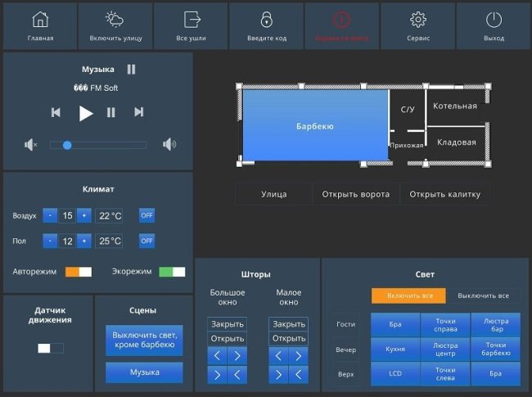The image size is (532, 397).
Task: Toggle the Датчик движения switch
Action: (x=50, y=348)
